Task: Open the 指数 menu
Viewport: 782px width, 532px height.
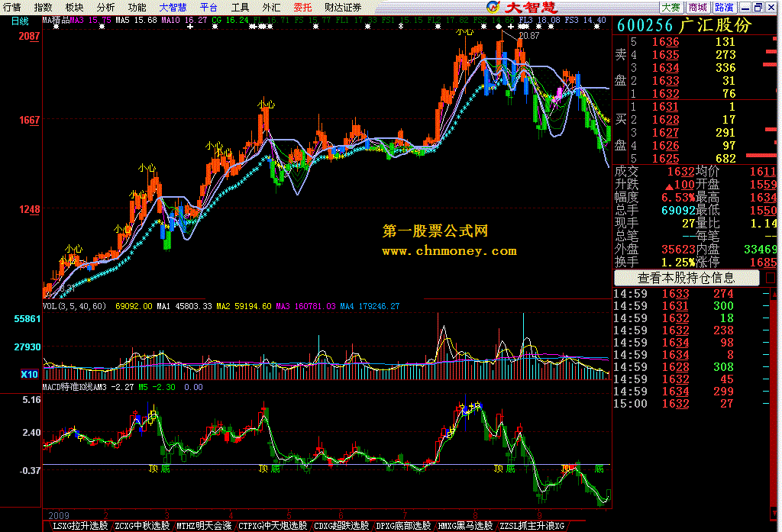Action: (x=43, y=8)
